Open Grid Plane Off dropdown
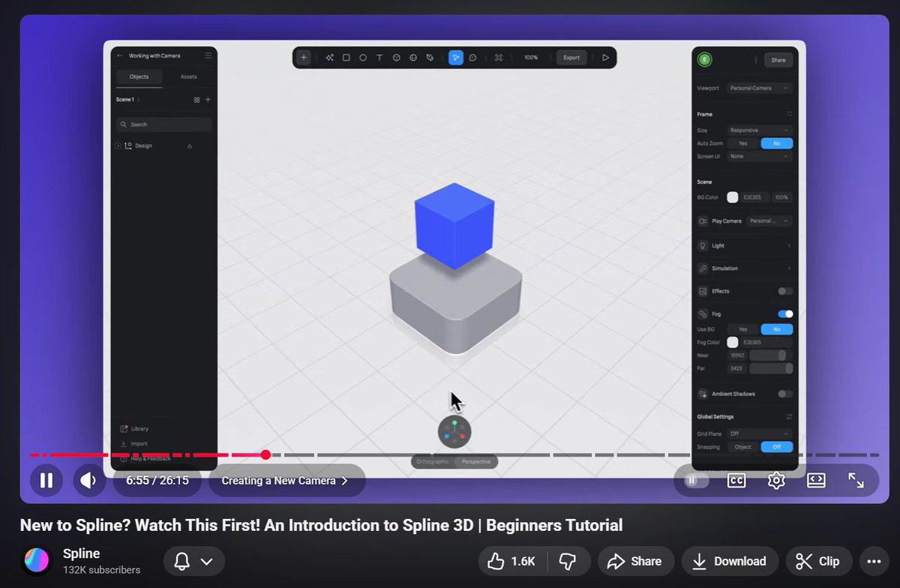This screenshot has height=588, width=900. click(760, 433)
